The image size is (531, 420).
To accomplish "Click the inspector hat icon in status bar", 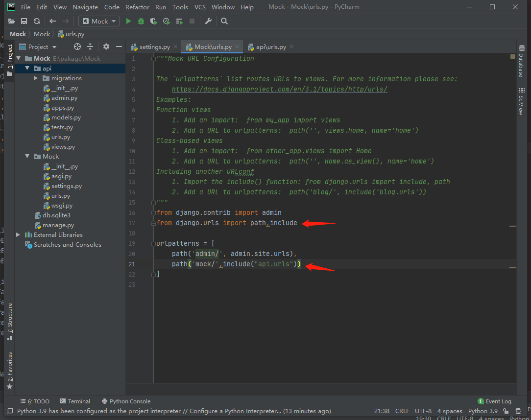I will click(518, 411).
